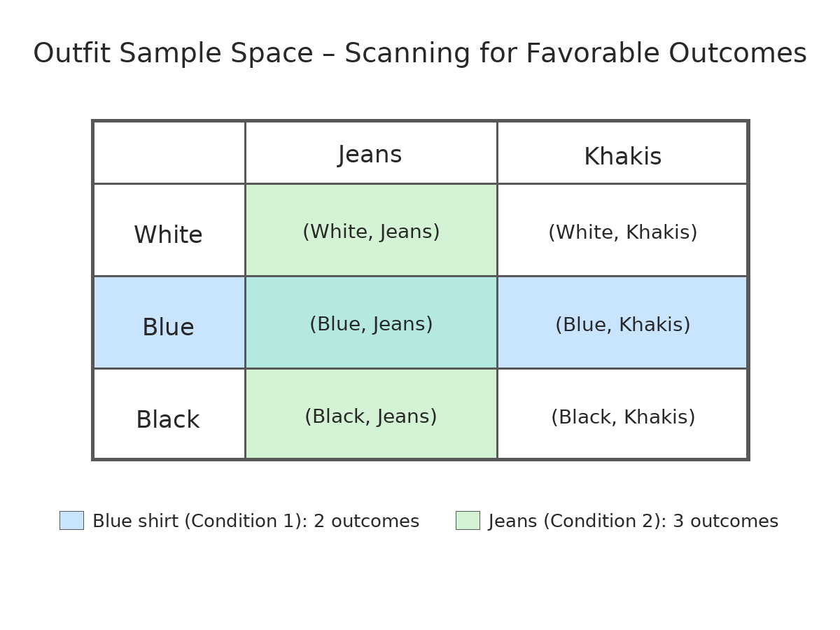Click the (White, Jeans) cell
840x630 pixels.
(x=371, y=230)
